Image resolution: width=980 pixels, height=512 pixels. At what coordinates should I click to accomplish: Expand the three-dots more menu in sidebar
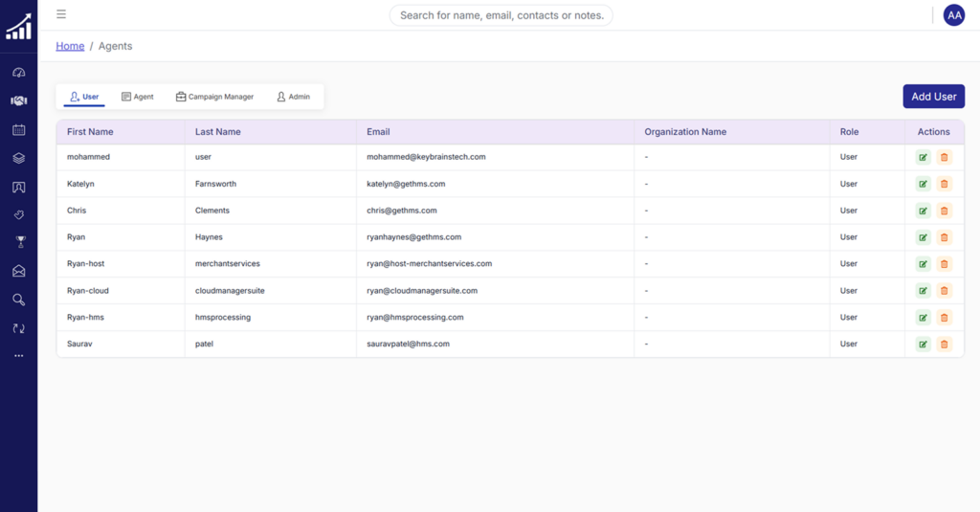click(x=18, y=356)
